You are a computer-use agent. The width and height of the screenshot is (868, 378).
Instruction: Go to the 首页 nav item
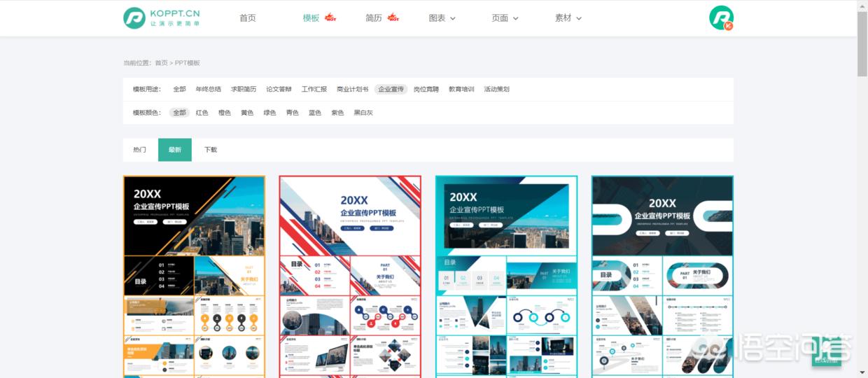point(248,18)
